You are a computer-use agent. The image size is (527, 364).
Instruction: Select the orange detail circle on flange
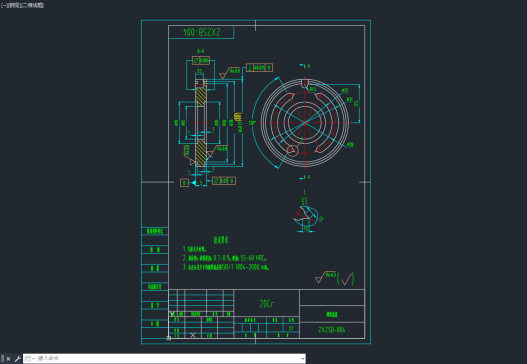tap(292, 150)
